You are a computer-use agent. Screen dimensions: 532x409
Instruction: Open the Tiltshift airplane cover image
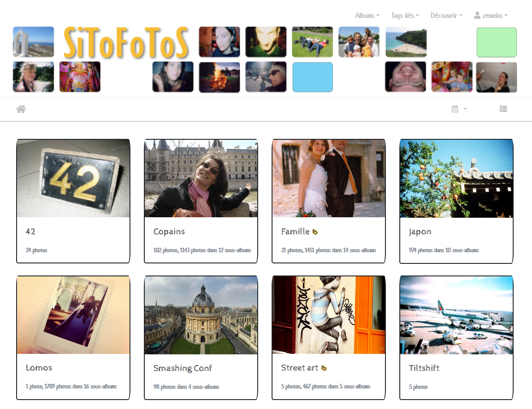[456, 315]
